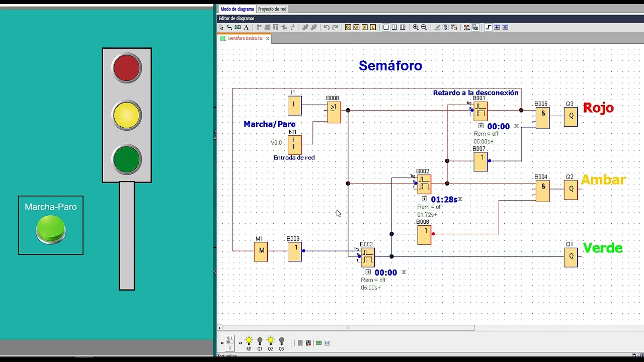The width and height of the screenshot is (644, 362).
Task: Click the redo arrow in the toolbar
Action: pyautogui.click(x=335, y=27)
